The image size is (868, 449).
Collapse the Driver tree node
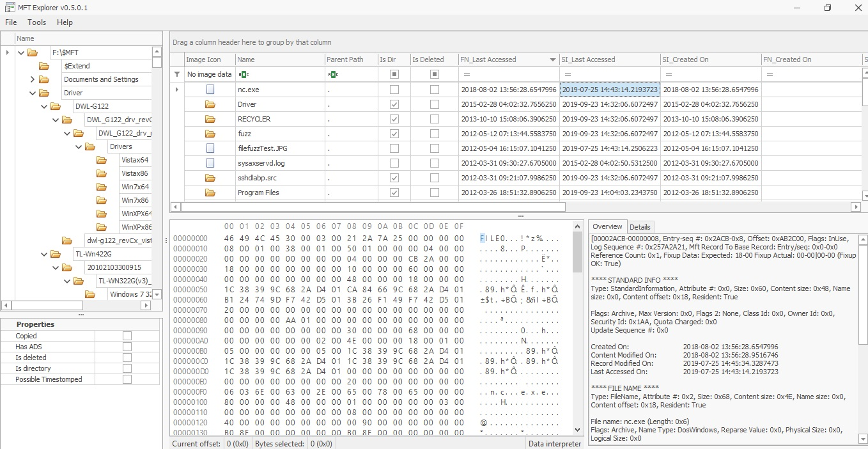pyautogui.click(x=33, y=93)
